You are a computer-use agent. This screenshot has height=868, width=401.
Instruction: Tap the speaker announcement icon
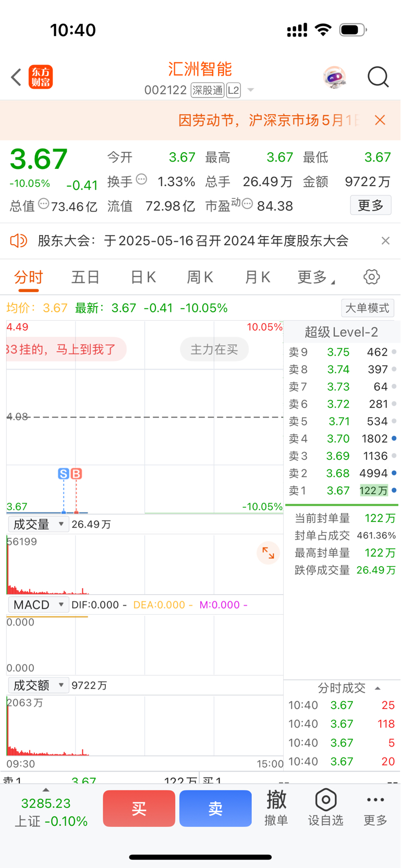pyautogui.click(x=19, y=240)
